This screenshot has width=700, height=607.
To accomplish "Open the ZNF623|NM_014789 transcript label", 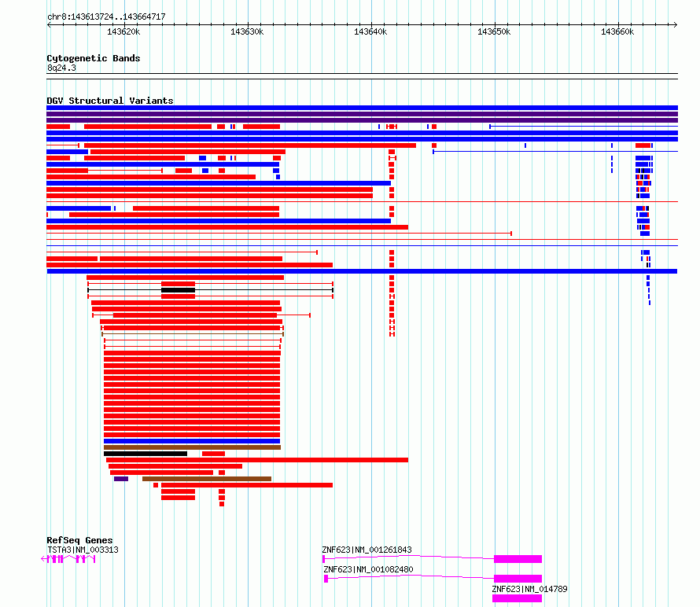I will click(x=529, y=589).
